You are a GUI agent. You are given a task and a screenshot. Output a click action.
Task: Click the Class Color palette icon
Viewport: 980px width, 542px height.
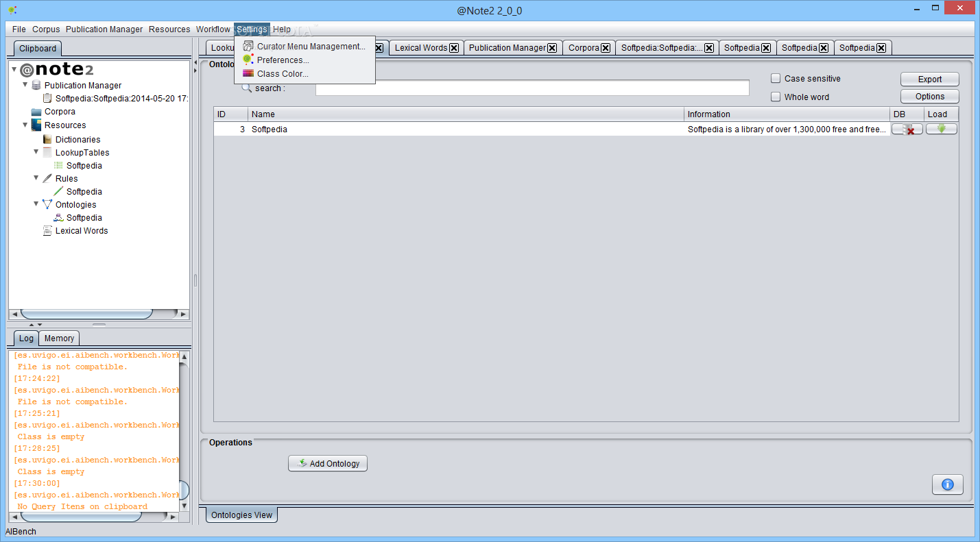(x=248, y=73)
